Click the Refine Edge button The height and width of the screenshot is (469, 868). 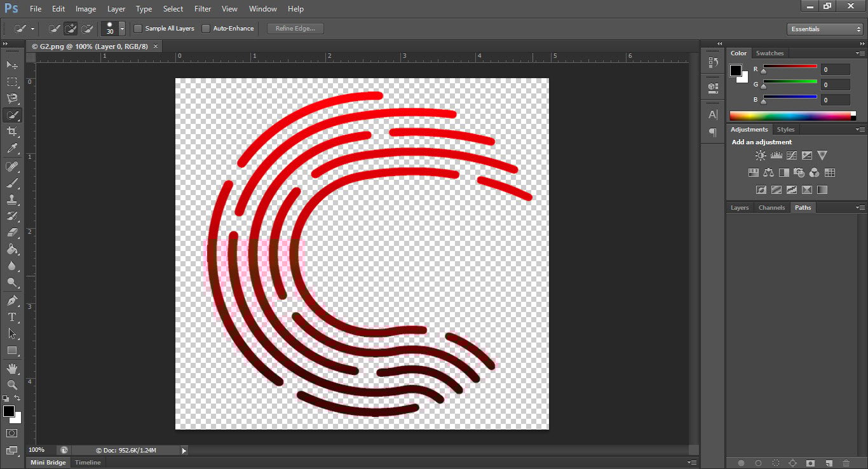[x=295, y=29]
